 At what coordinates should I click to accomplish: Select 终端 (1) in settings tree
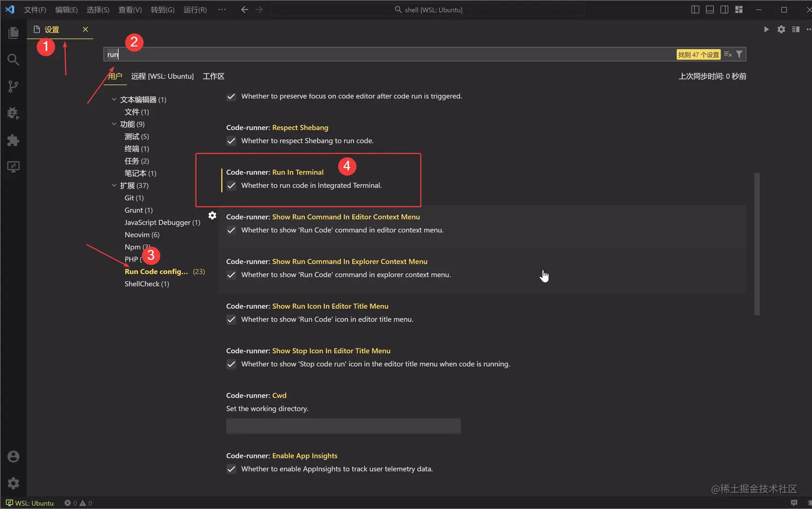point(137,149)
